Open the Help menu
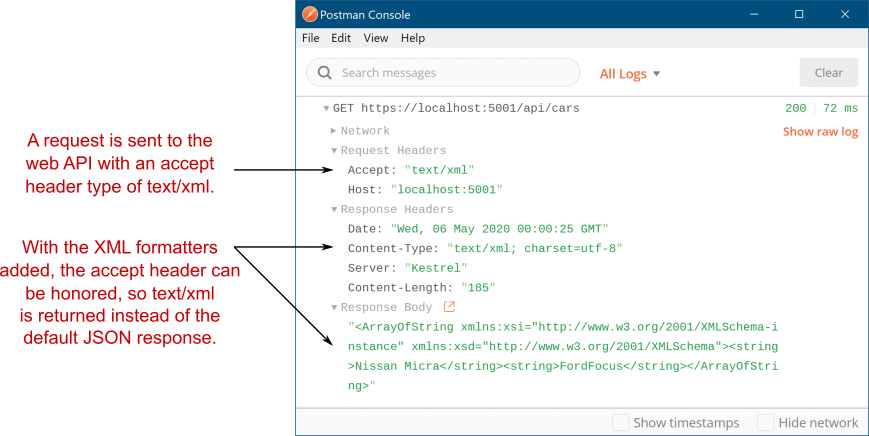The image size is (869, 436). (x=413, y=38)
